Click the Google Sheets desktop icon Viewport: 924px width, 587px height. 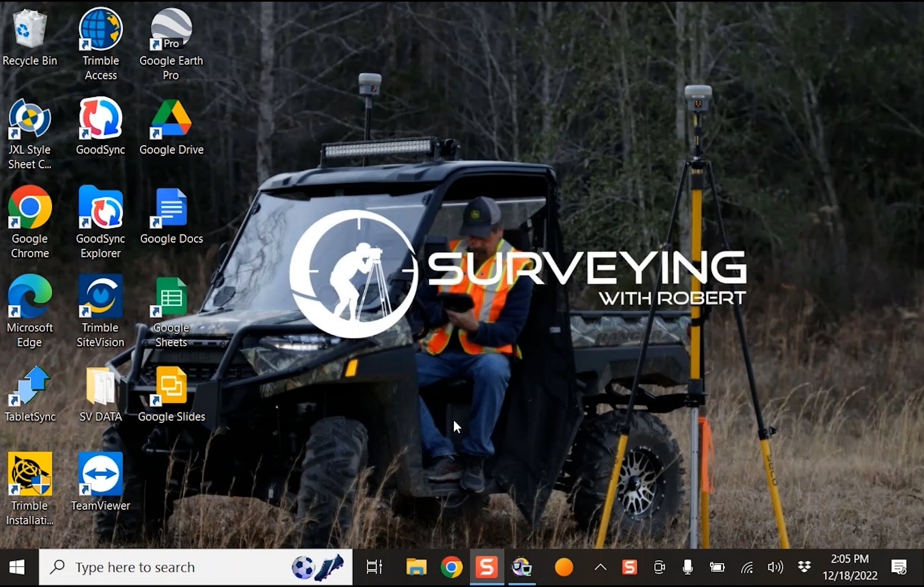click(171, 312)
